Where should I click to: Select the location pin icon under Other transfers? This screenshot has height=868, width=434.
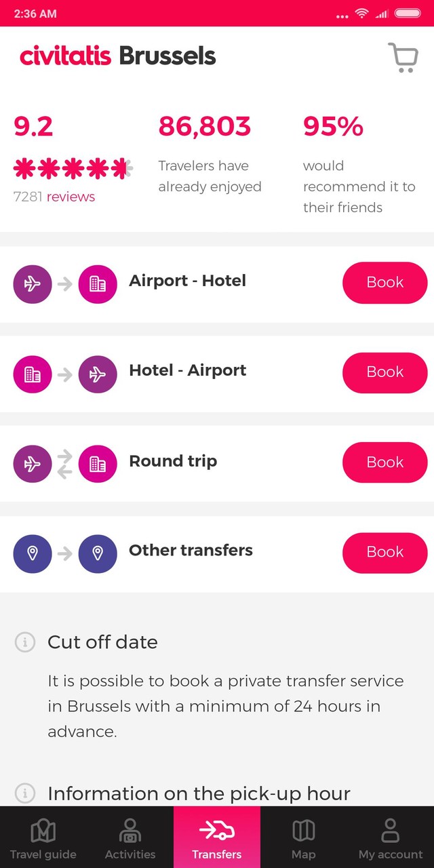click(x=32, y=553)
